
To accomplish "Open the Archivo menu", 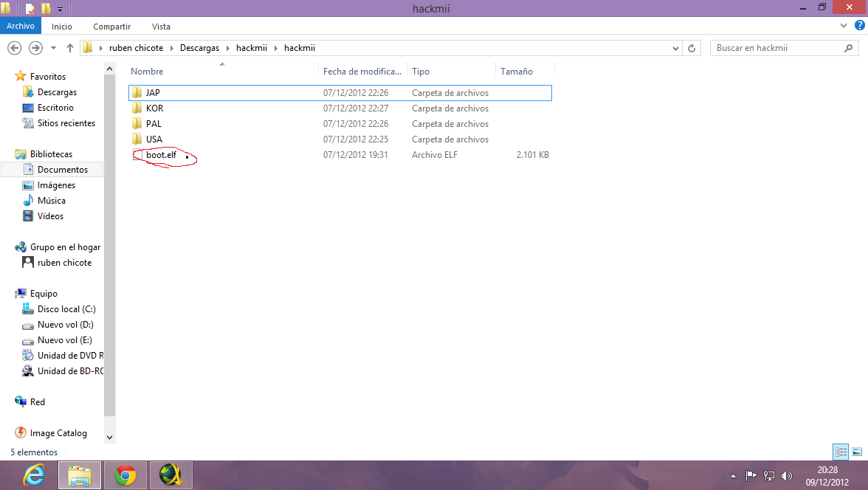I will [21, 26].
